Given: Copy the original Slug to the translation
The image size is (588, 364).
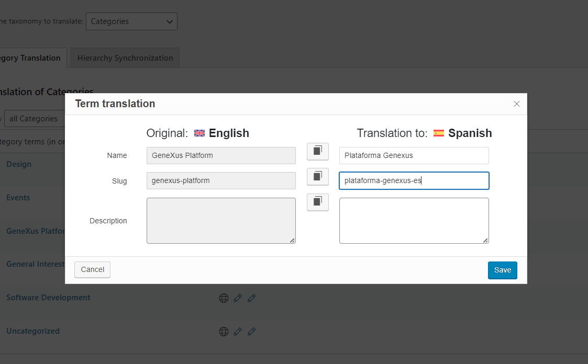Looking at the screenshot, I should [x=318, y=176].
